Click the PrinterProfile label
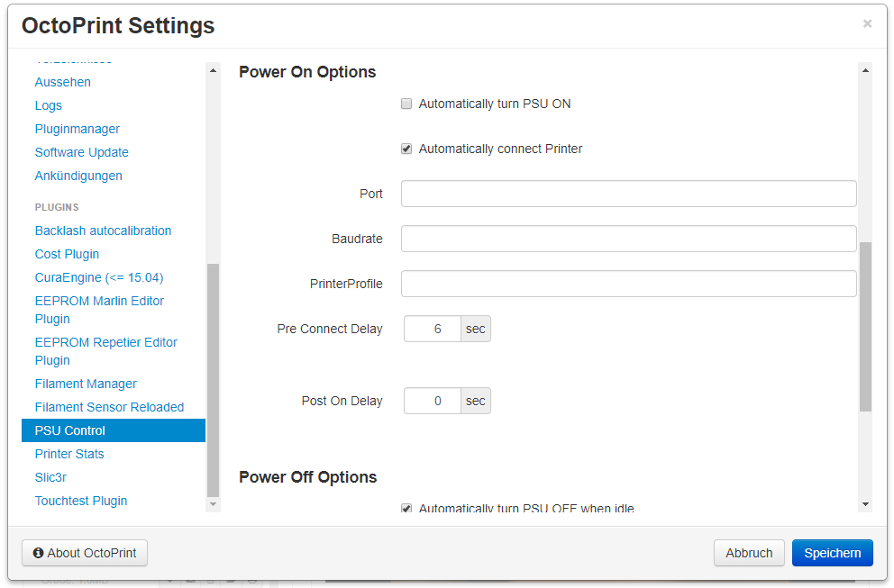Screen dimensions: 894x588 coord(346,284)
